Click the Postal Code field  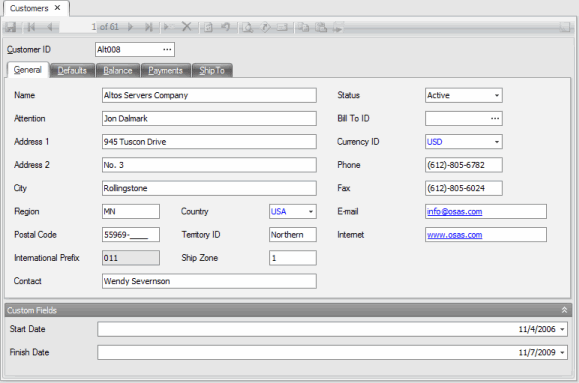131,235
